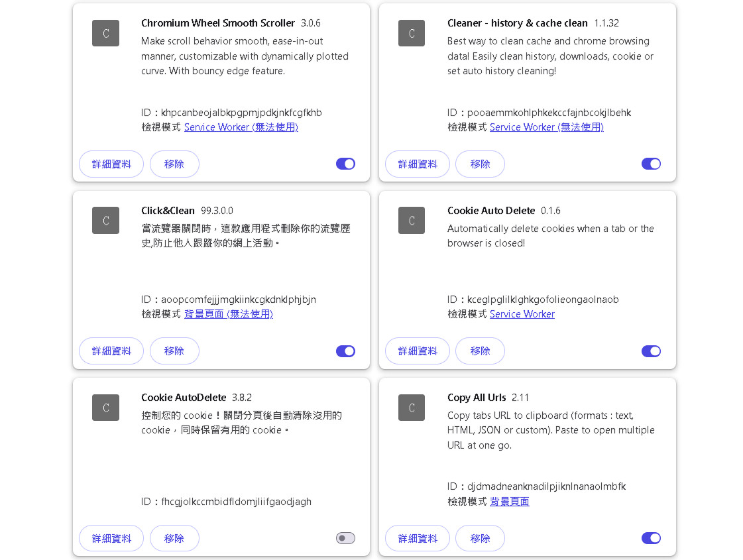Screen dimensions: 743x560
Task: Open 背景頁面 link for Copy All Urls
Action: click(x=509, y=502)
